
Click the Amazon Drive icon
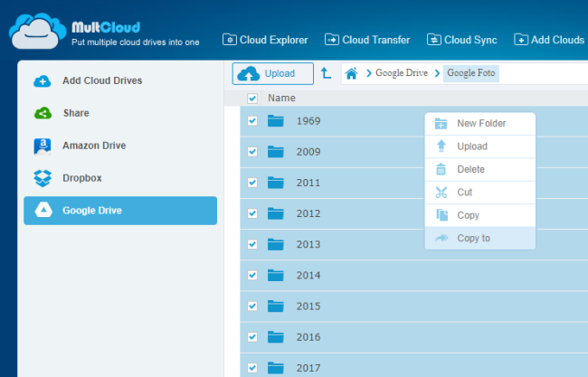[x=43, y=146]
